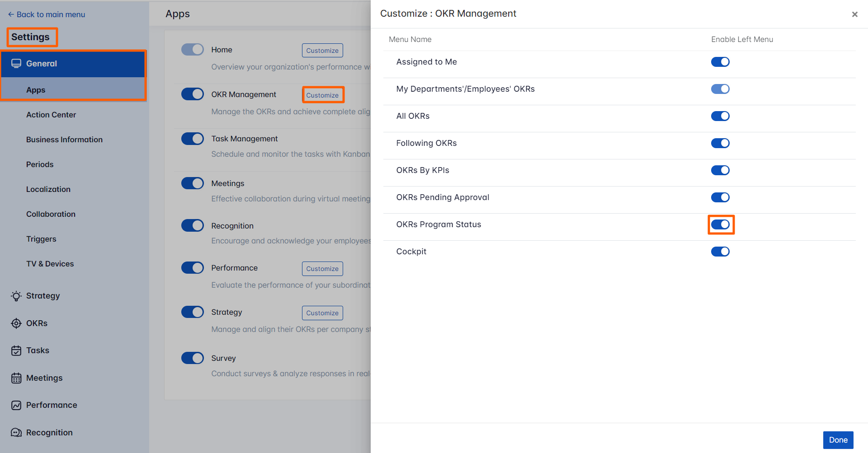Viewport: 868px width, 453px height.
Task: Open the Meetings calendar icon
Action: (16, 378)
